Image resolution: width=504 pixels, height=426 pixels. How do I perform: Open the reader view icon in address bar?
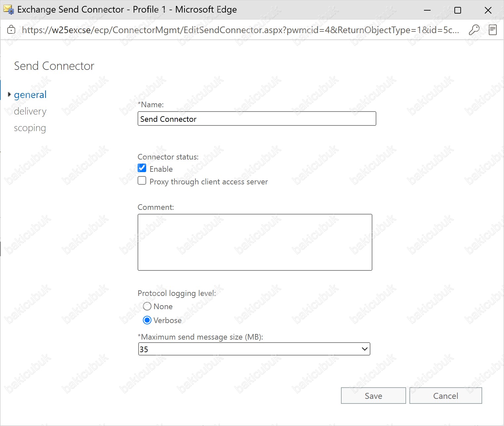pos(493,30)
